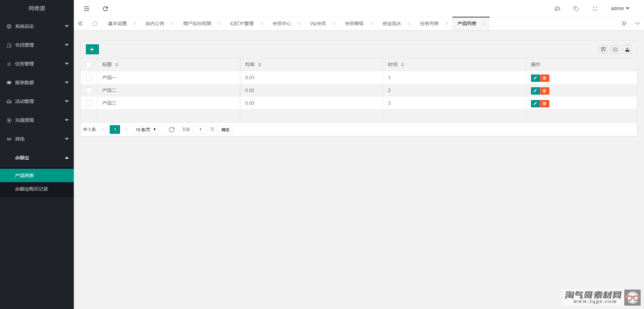Open the theme palette icon
The image size is (644, 309).
(557, 9)
